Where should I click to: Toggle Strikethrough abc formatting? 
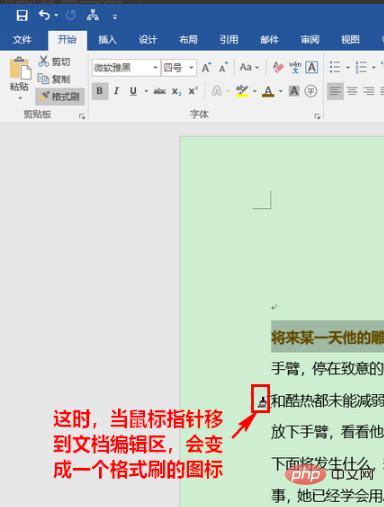[x=160, y=91]
